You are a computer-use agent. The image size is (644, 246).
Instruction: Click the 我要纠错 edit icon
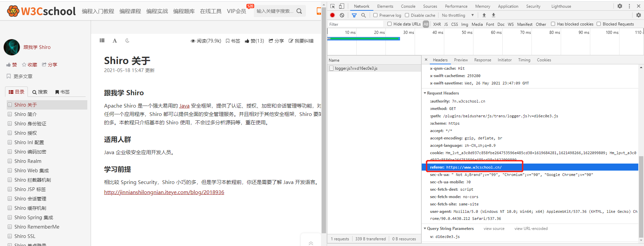[291, 41]
